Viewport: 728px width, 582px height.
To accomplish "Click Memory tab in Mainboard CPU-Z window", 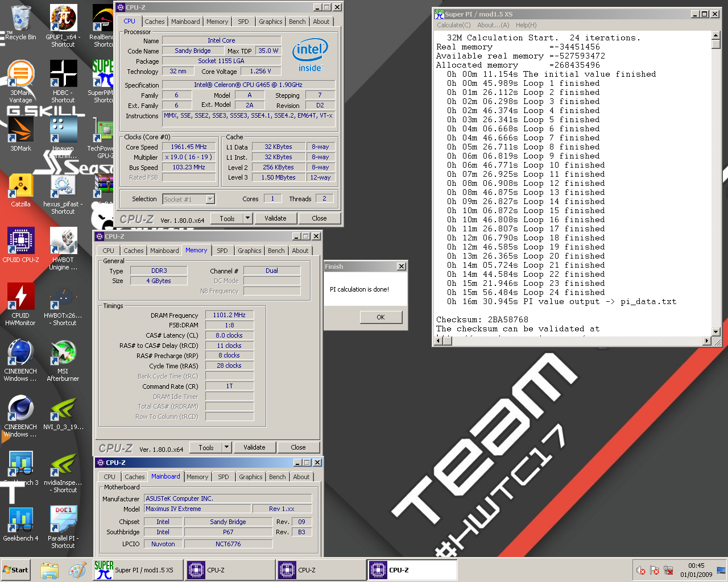I will pos(197,477).
